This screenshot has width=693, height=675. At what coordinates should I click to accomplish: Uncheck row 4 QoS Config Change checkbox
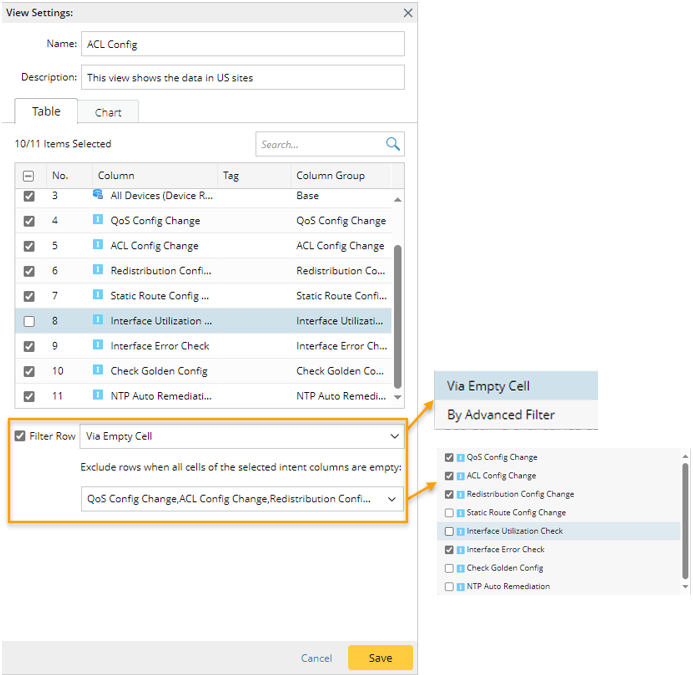point(29,221)
